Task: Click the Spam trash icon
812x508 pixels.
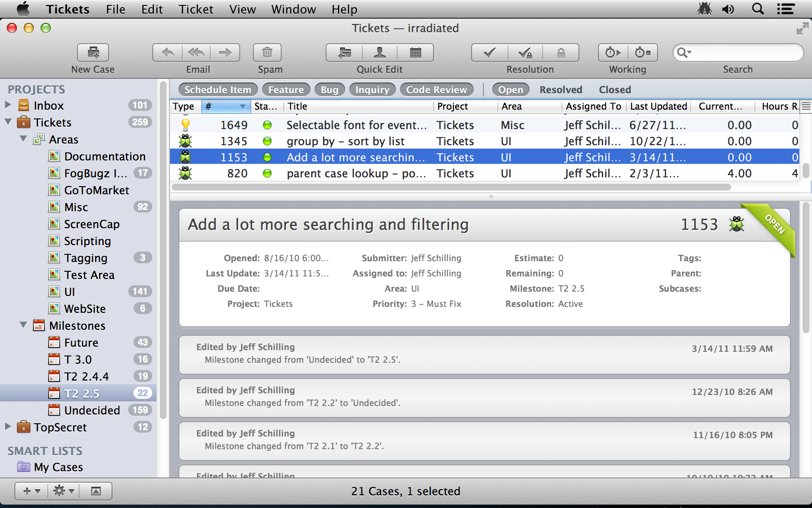Action: pos(267,52)
